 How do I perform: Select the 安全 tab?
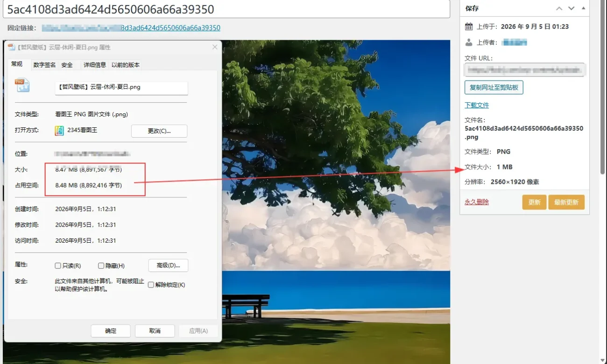coord(67,65)
